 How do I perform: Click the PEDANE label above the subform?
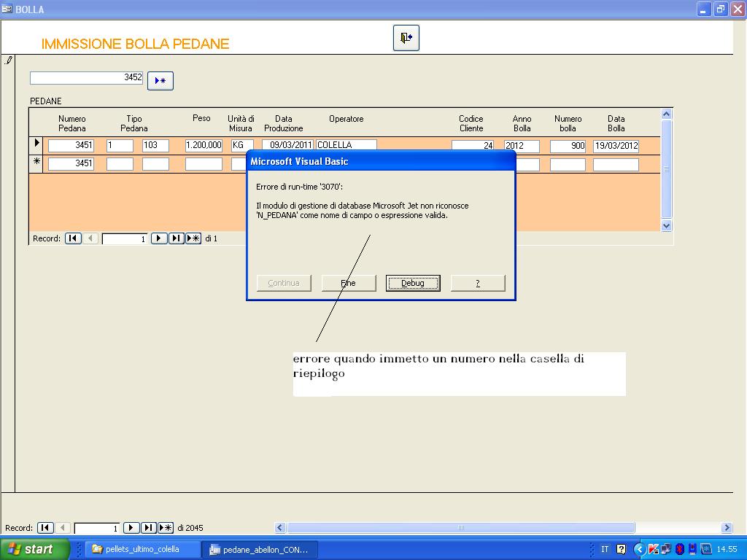[46, 101]
